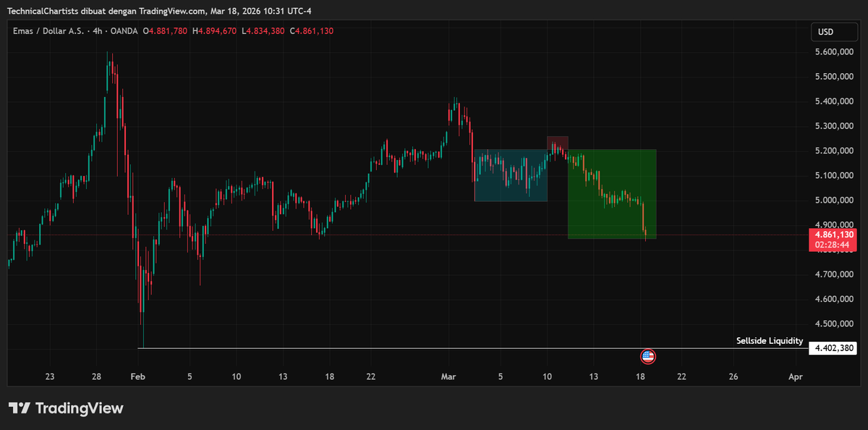
Task: Select the high value H4.894,670
Action: (x=214, y=31)
